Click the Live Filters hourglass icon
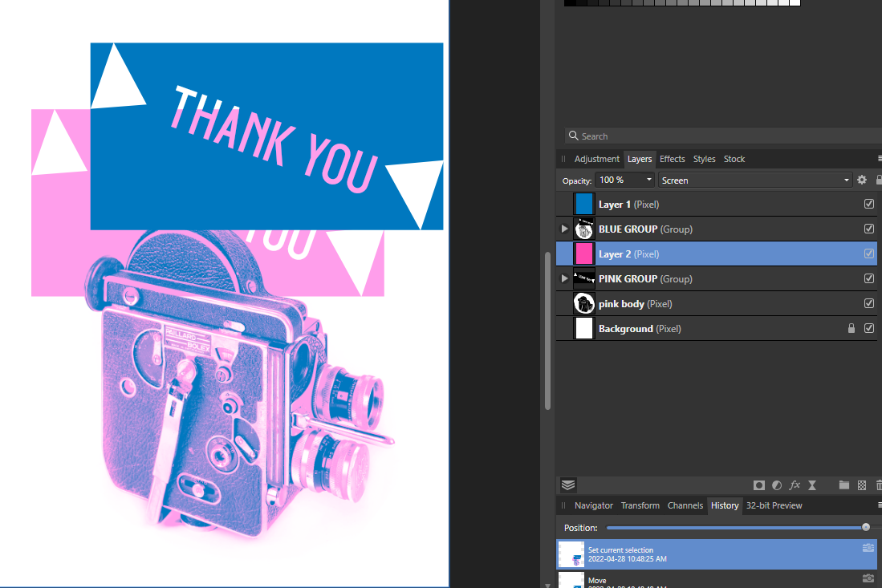The image size is (882, 588). pos(812,485)
